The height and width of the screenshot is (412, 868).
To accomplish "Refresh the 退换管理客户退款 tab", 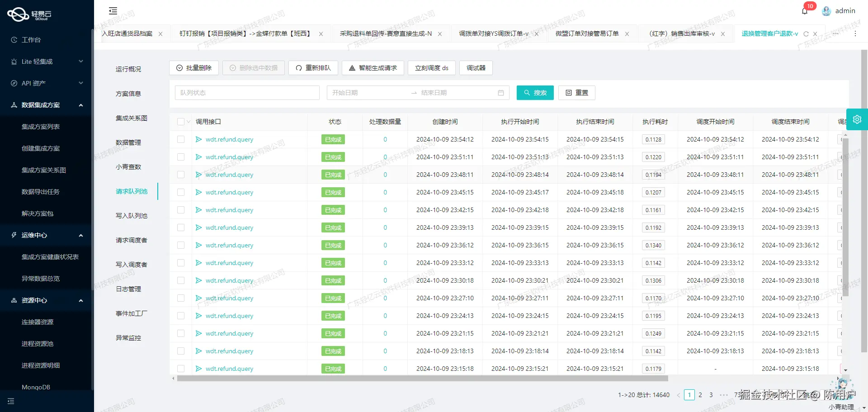I will coord(806,34).
